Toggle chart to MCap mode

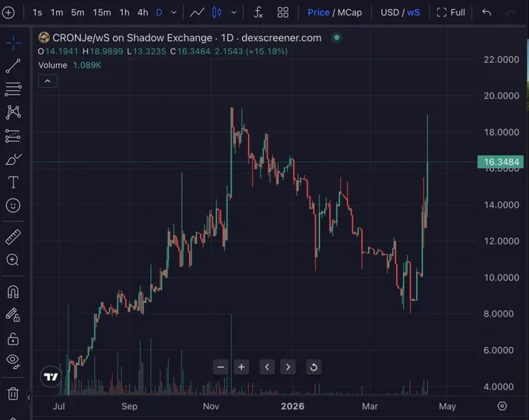[x=349, y=12]
